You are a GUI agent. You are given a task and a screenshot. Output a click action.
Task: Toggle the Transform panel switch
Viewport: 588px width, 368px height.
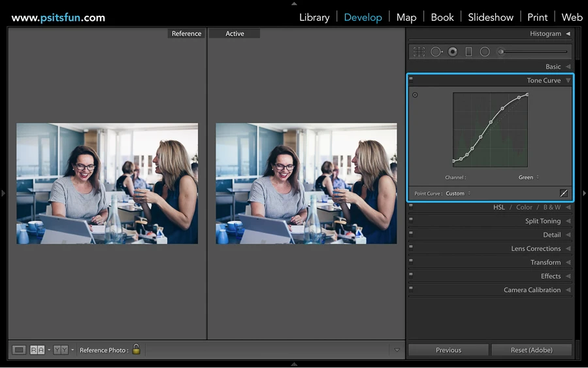tap(411, 261)
